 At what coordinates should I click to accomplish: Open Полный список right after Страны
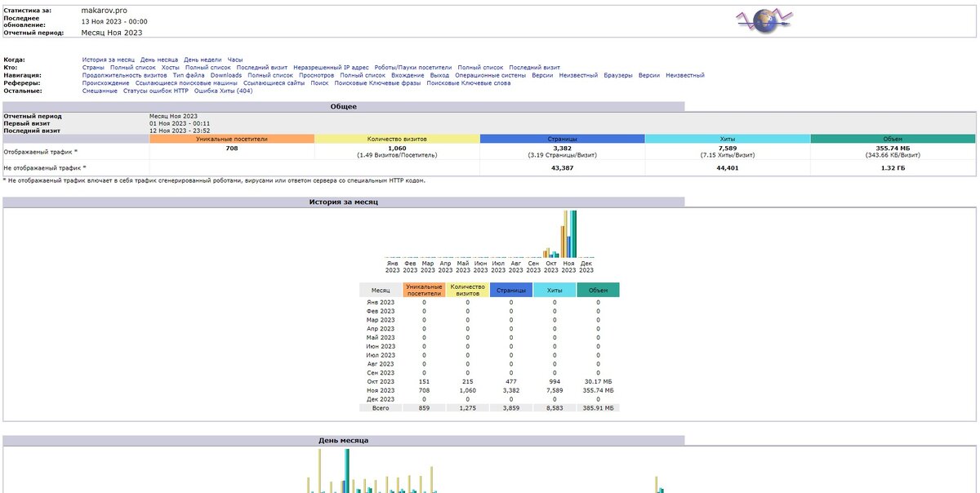(x=133, y=68)
